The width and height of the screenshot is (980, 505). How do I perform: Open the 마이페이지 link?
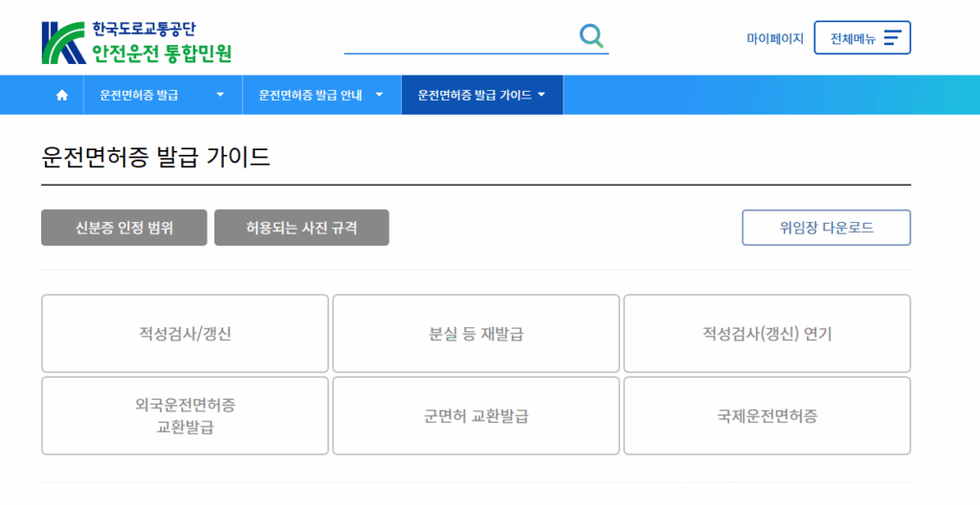(774, 39)
